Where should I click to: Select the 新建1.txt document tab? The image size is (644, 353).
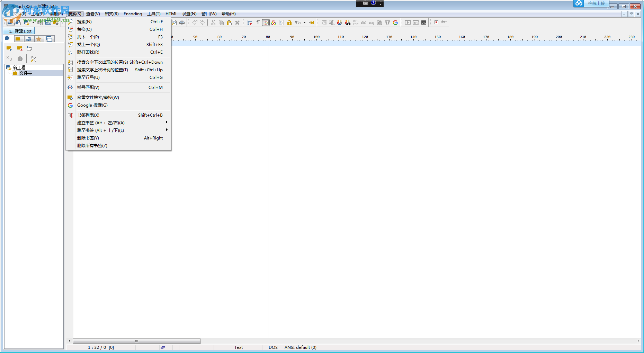20,31
